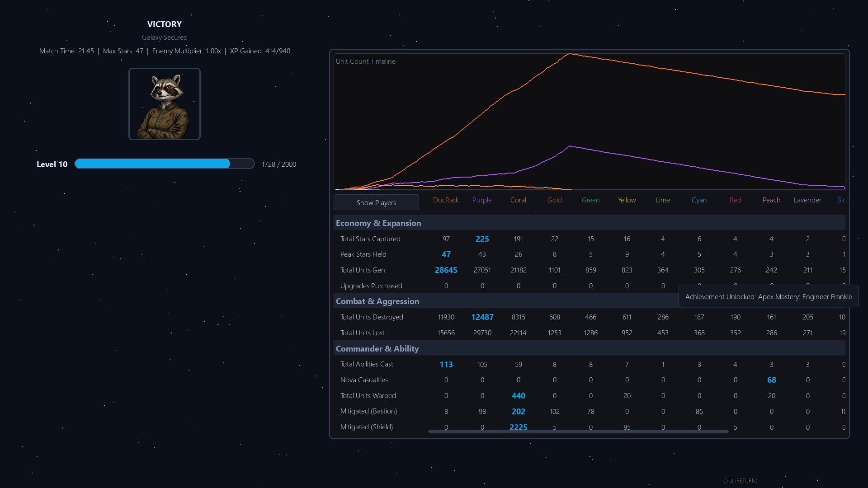Click the Achievement Unlocked Apex Mastery notification
This screenshot has height=488, width=868.
click(x=769, y=296)
